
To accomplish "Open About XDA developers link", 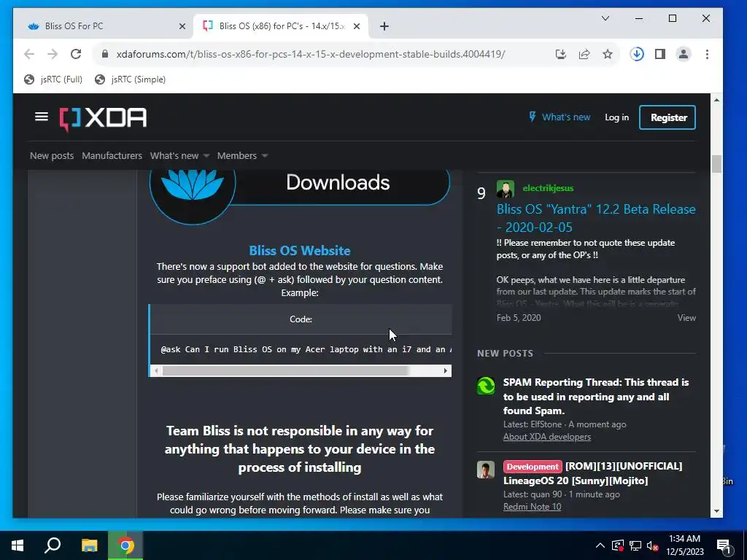I will click(x=547, y=437).
